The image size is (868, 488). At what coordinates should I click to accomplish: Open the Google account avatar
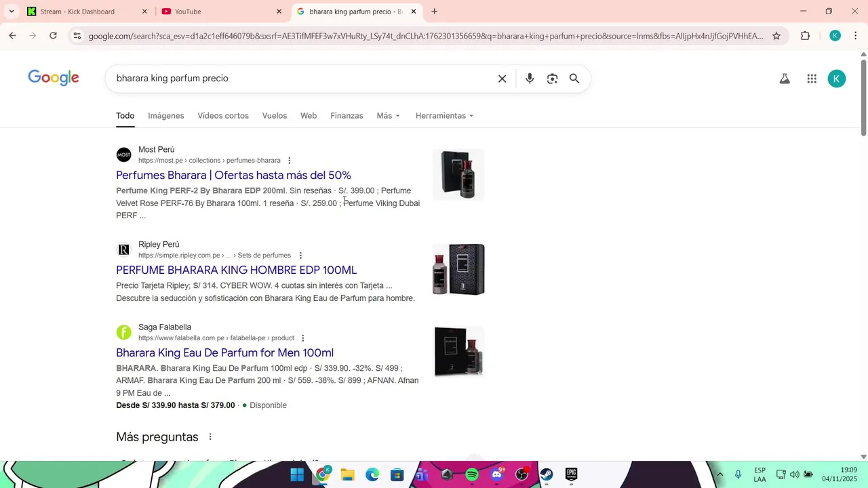click(837, 79)
